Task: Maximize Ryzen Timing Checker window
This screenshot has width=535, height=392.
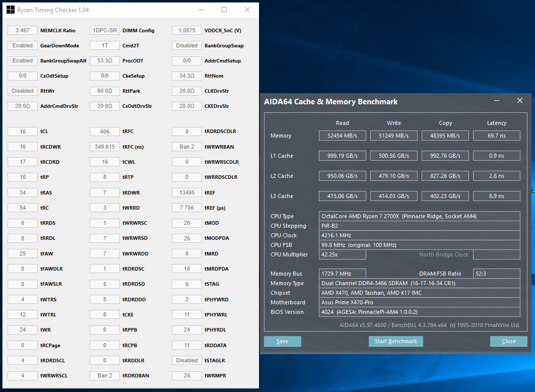Action: 224,10
